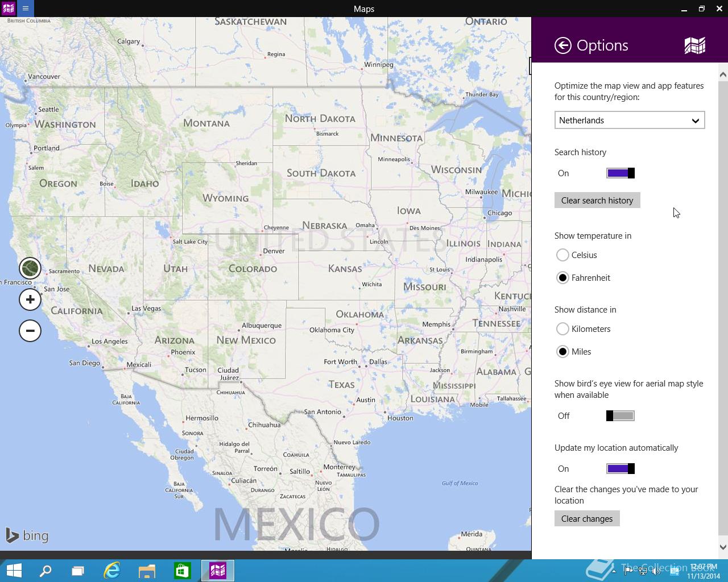Toggle Update my location automatically switch
Screen dimensions: 728x582
621,469
